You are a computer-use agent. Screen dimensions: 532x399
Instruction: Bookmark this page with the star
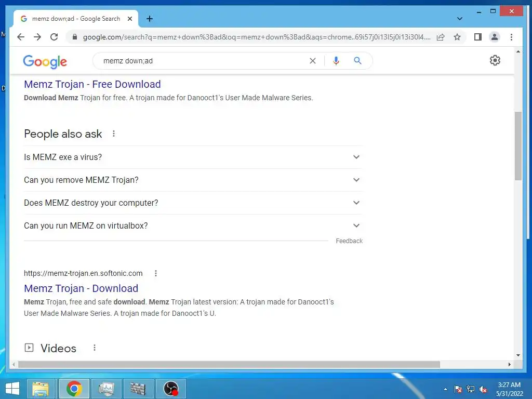(x=457, y=37)
